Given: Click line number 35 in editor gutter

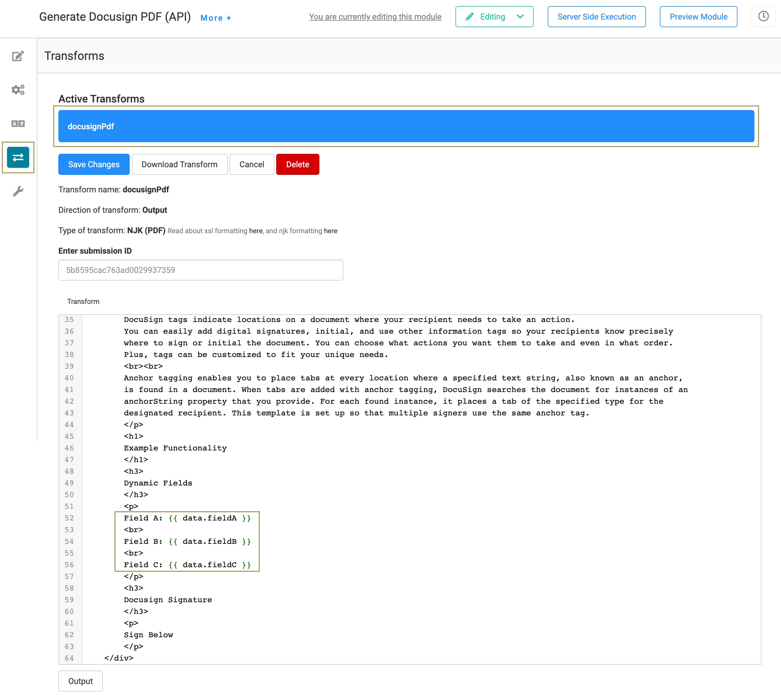Looking at the screenshot, I should (69, 320).
